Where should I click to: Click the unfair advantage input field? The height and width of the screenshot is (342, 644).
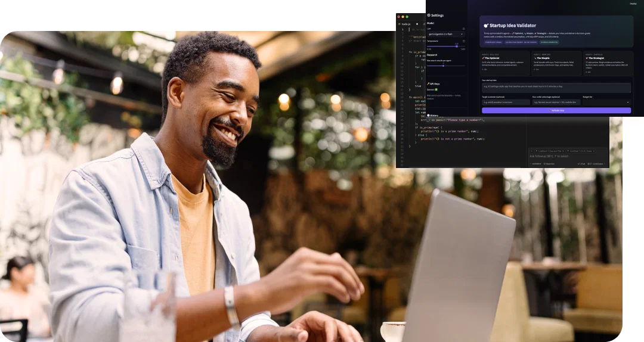(x=556, y=102)
